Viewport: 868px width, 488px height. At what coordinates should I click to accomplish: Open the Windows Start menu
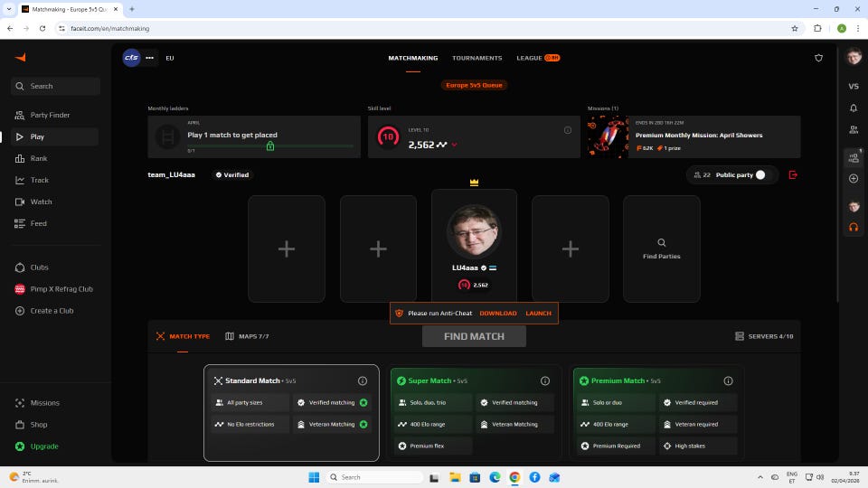click(x=314, y=477)
